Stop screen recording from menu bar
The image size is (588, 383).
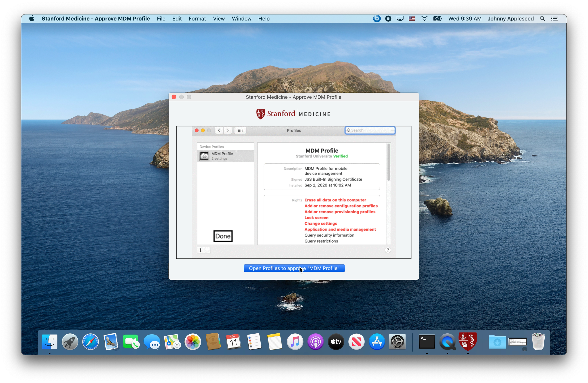click(x=388, y=19)
